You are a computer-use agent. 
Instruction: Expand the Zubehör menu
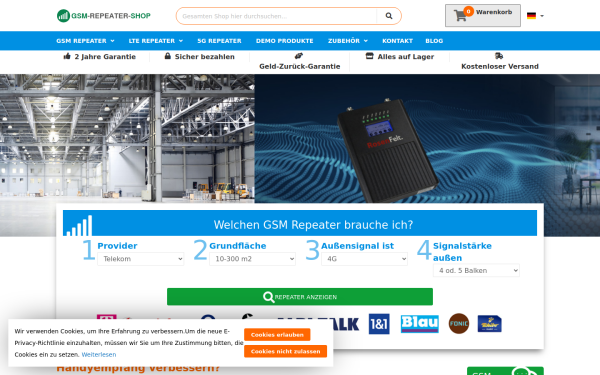348,41
